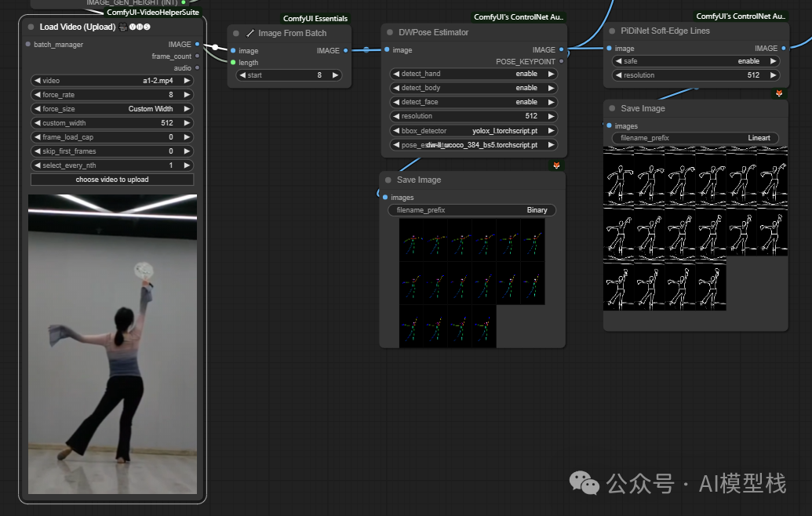Click Load Video IMAGE output port

197,45
